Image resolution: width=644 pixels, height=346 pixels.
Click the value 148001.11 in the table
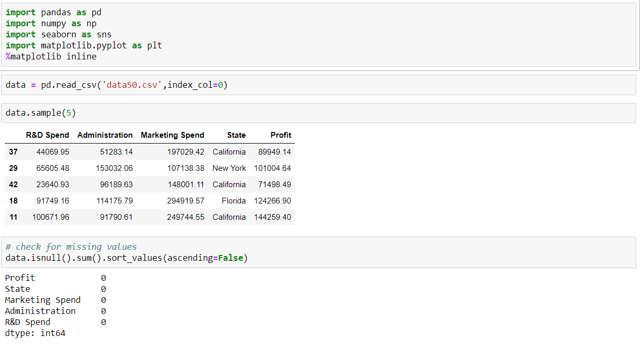pyautogui.click(x=185, y=185)
